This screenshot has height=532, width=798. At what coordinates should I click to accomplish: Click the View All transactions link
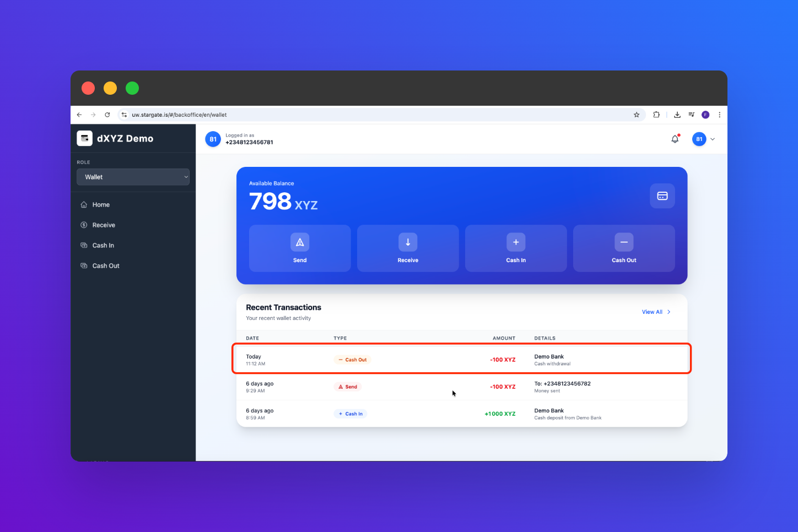click(x=651, y=312)
